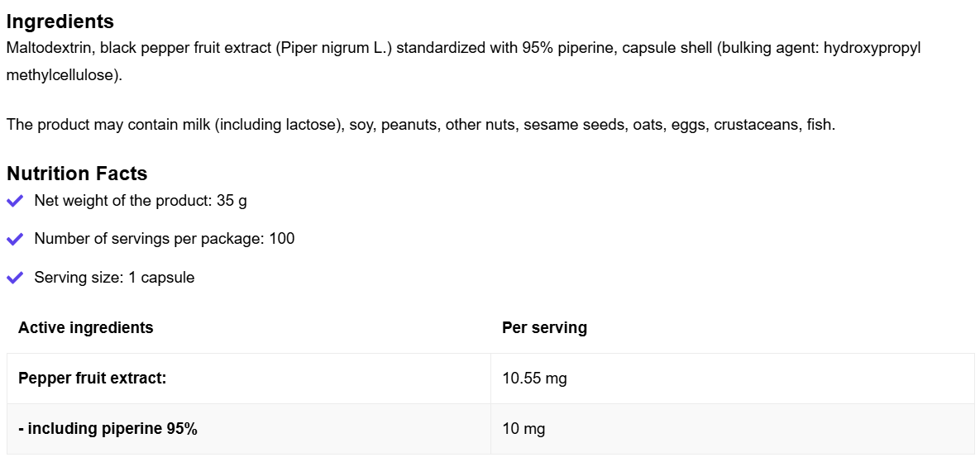Select the including piperine 95% row label
Image resolution: width=980 pixels, height=462 pixels.
tap(108, 429)
